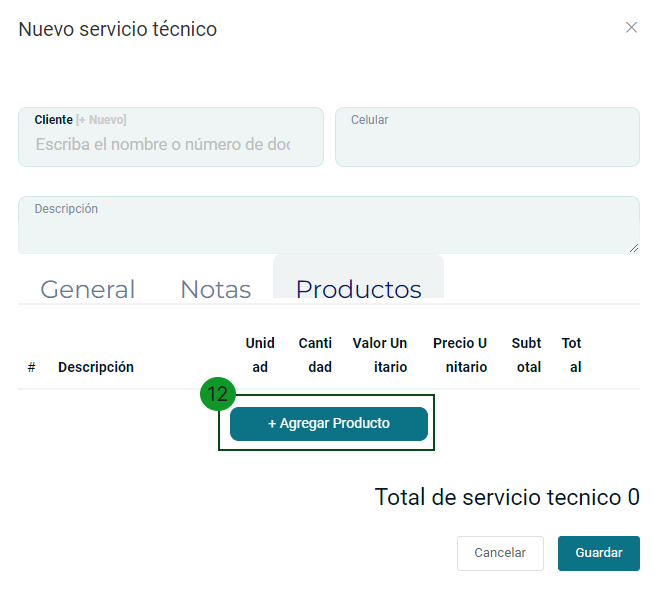657x593 pixels.
Task: Open the Notas tab
Action: point(215,289)
